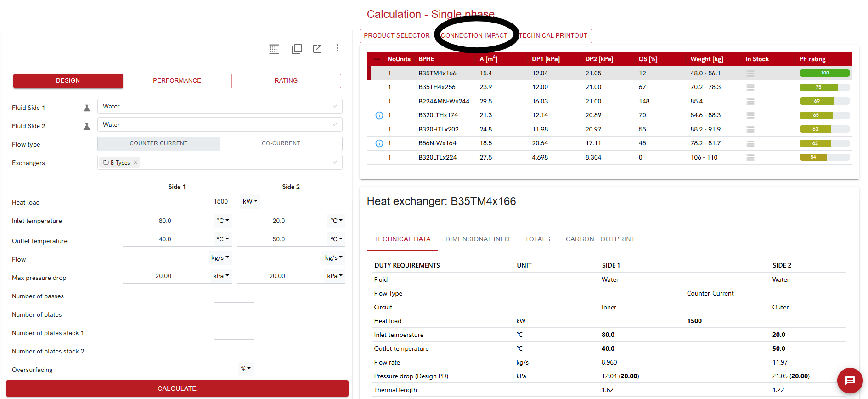Viewport: 868px width, 399px height.
Task: Click the duplicate calculation copy icon
Action: coord(297,49)
